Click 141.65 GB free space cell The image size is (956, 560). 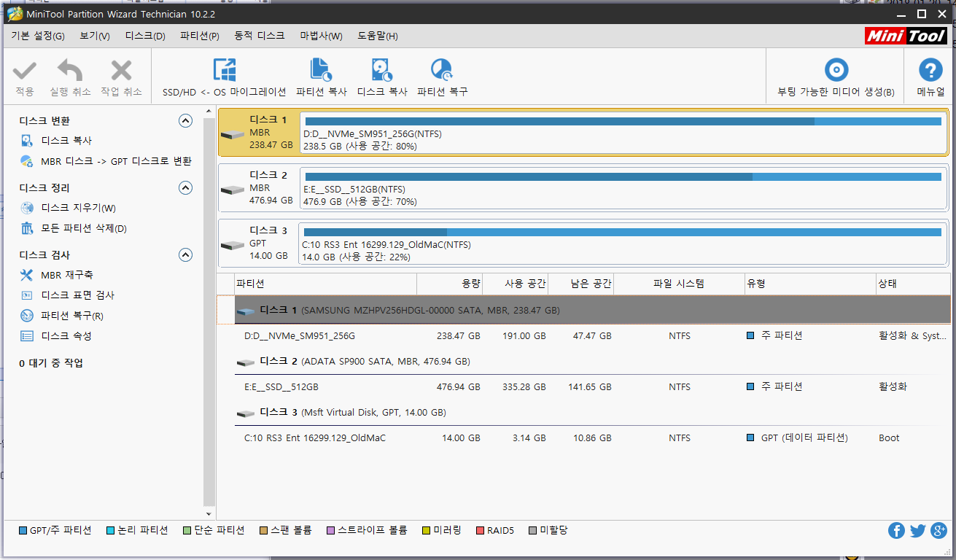coord(590,387)
